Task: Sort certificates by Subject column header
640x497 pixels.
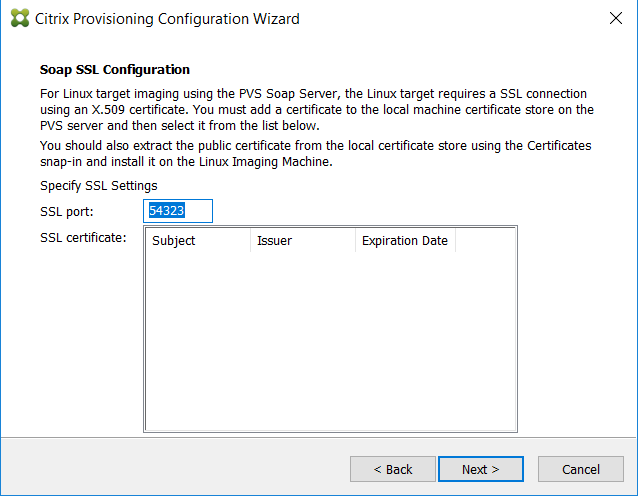Action: pyautogui.click(x=198, y=241)
